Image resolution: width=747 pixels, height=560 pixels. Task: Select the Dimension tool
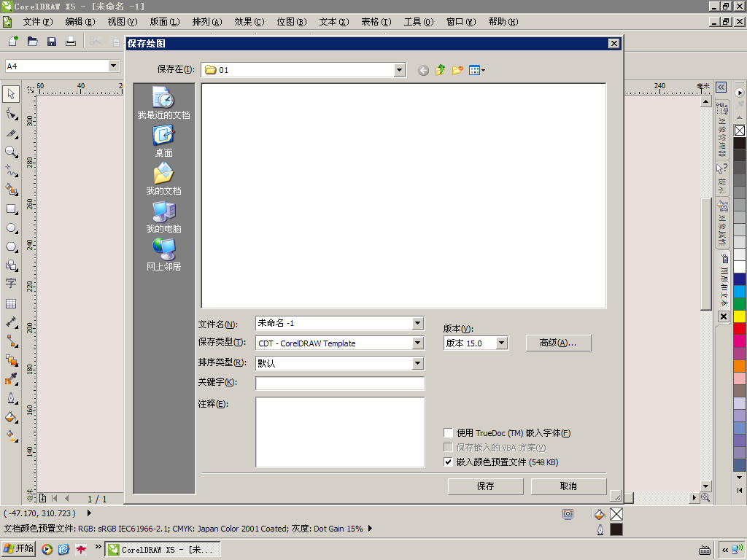(11, 322)
